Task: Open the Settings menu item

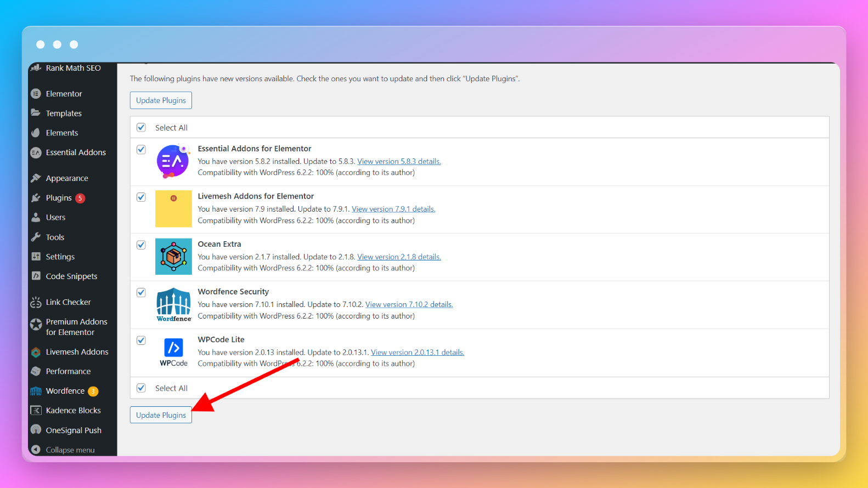Action: pyautogui.click(x=60, y=257)
